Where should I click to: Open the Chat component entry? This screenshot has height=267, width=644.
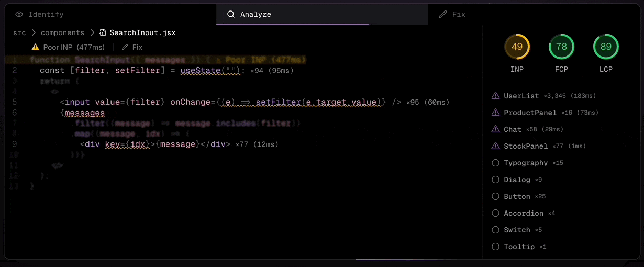(512, 129)
